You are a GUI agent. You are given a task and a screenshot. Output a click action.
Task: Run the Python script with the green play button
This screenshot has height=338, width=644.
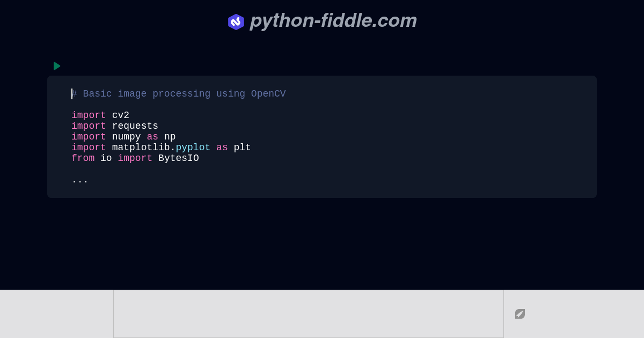57,66
